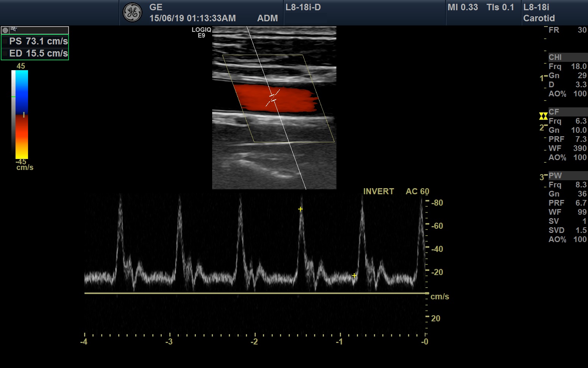
Task: Select the end diastolic caliper cross
Action: [354, 275]
